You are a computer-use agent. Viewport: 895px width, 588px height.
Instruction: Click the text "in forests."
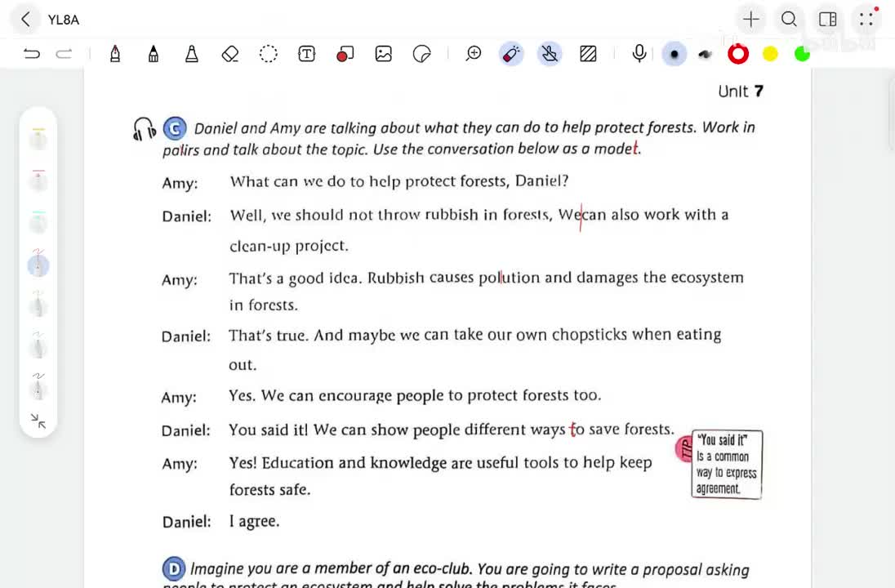click(x=263, y=305)
